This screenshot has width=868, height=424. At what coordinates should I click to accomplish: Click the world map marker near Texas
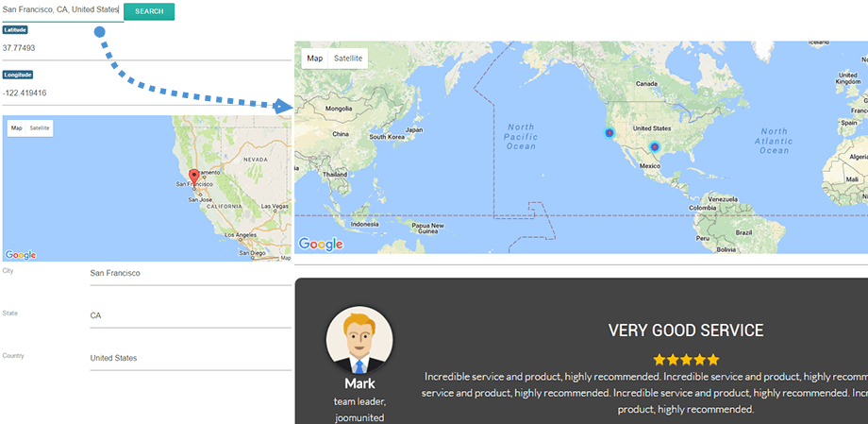tap(654, 147)
